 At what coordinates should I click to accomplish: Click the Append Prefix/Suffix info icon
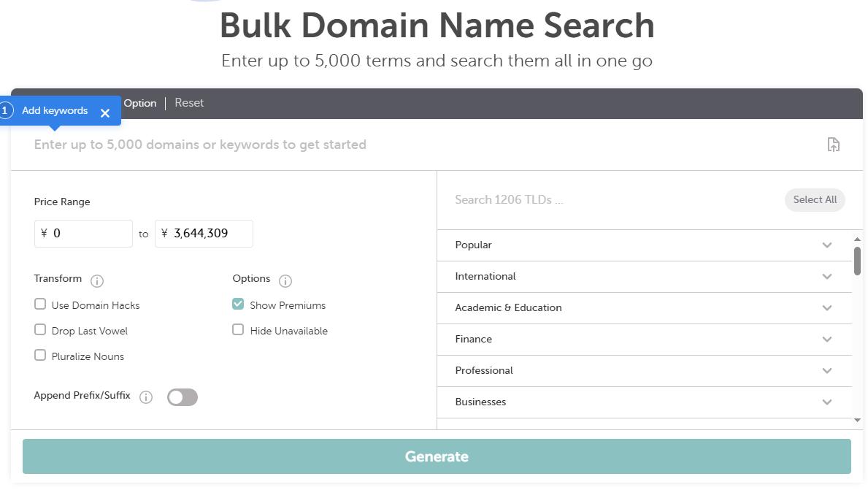pos(146,397)
